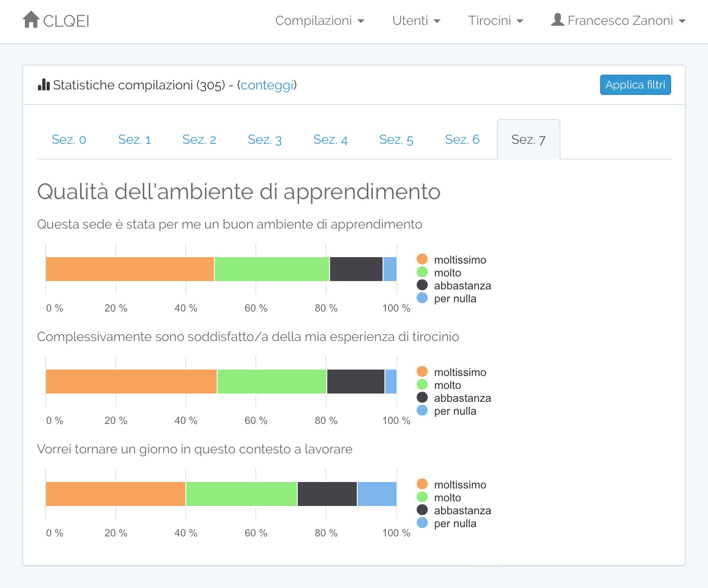Toggle moltissimo legend in soddisfatto/a chart
Viewport: 708px width, 588px height.
tap(452, 372)
